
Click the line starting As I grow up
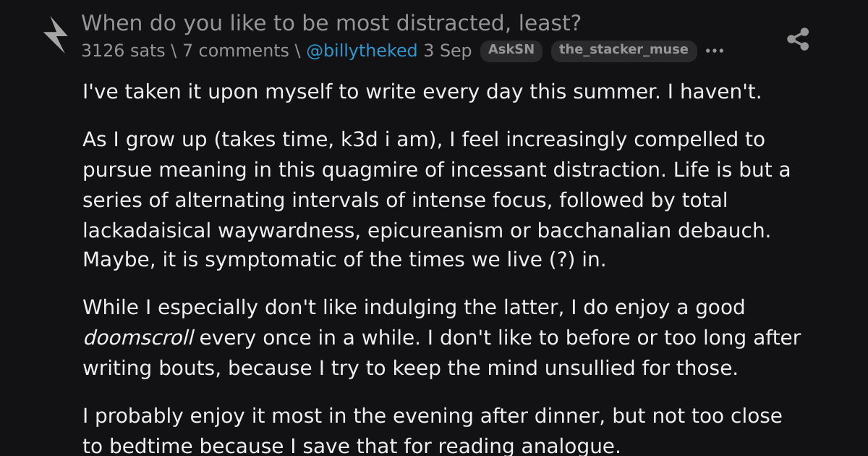click(x=424, y=139)
